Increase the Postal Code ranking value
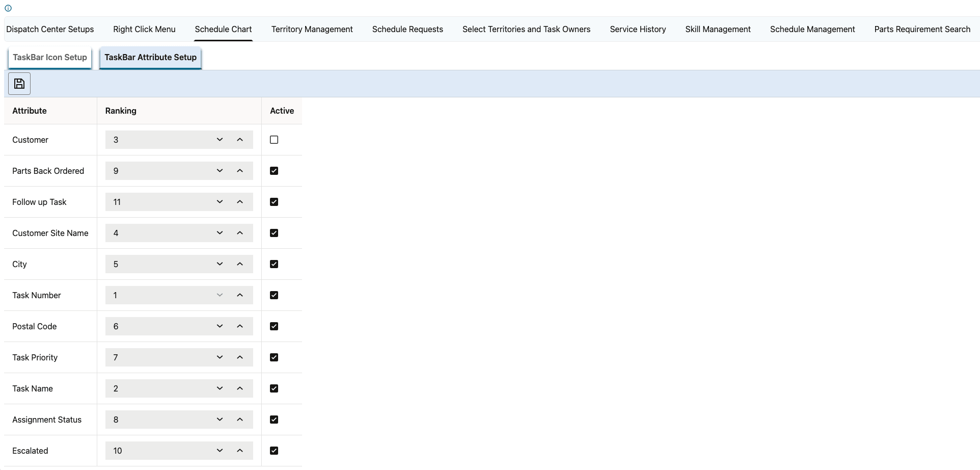The width and height of the screenshot is (980, 470). point(240,326)
